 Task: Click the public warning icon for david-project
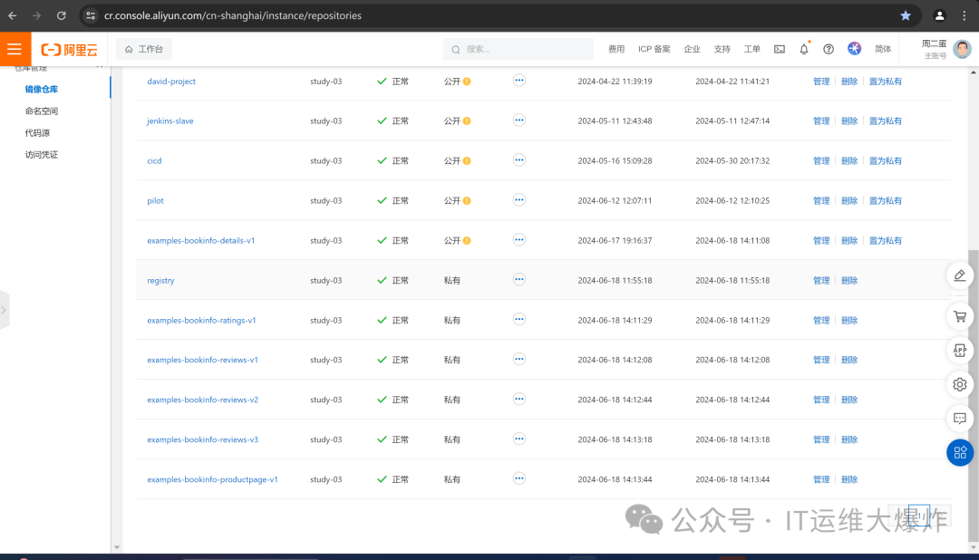point(467,82)
